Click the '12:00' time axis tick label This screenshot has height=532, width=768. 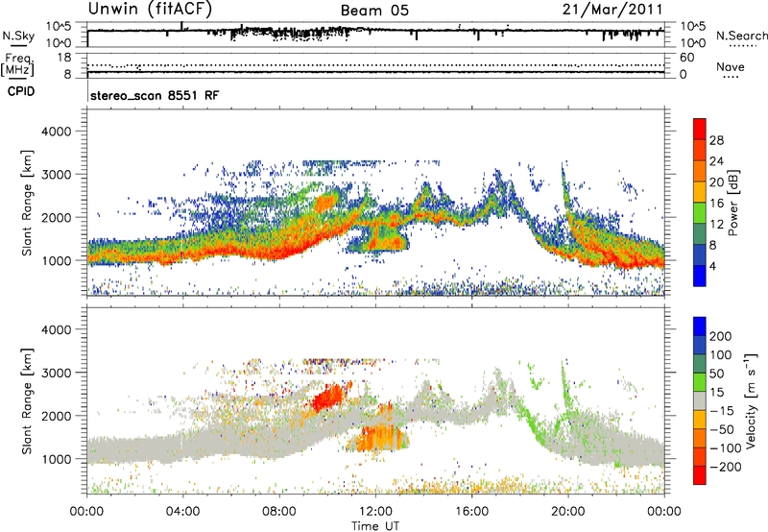point(375,512)
